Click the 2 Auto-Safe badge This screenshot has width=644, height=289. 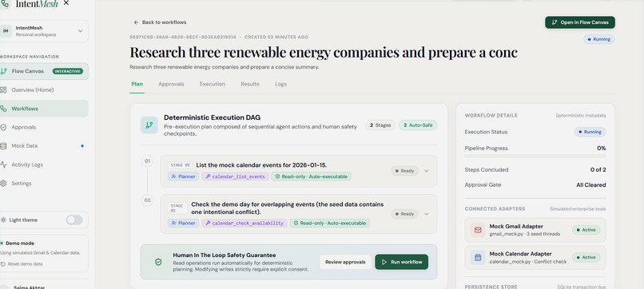pos(418,125)
